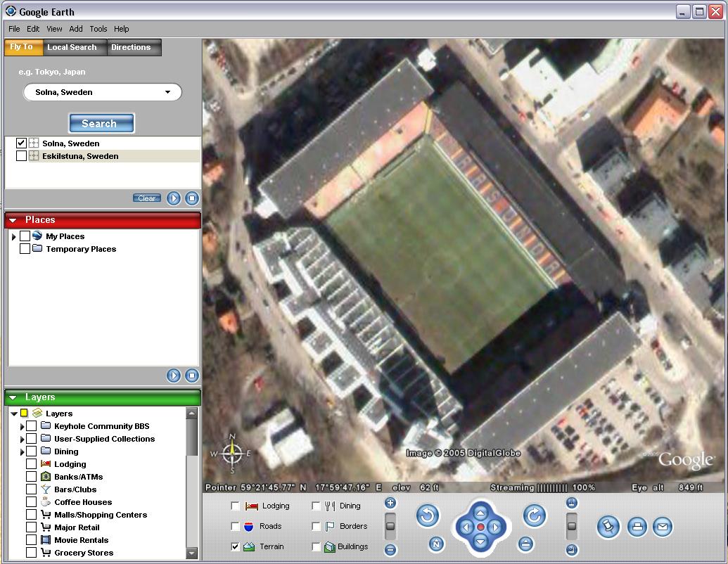Expand the User-Supplied Collections node
The width and height of the screenshot is (728, 564).
coord(22,439)
